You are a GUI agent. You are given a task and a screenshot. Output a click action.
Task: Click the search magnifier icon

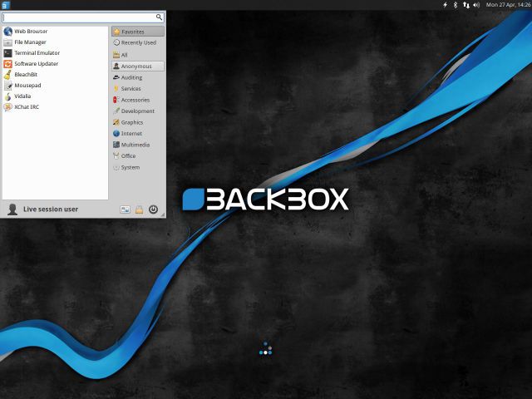point(159,17)
